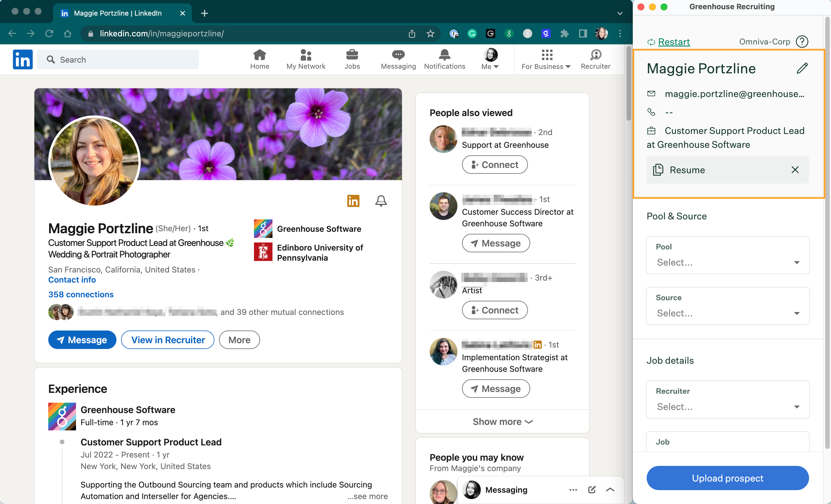This screenshot has width=831, height=504.
Task: Click the browser address bar URL
Action: [162, 33]
